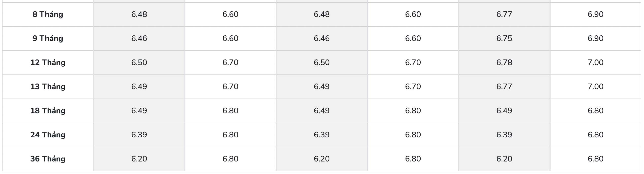Click the 12 Tháng row header
This screenshot has width=644, height=174.
pos(48,63)
